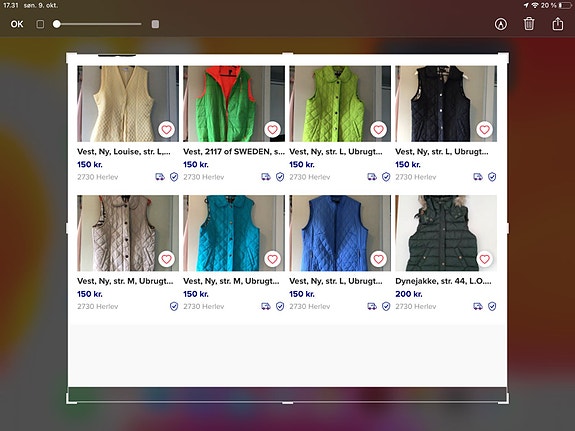Click buyer protection shield under navy vest
The height and width of the screenshot is (431, 575).
492,177
